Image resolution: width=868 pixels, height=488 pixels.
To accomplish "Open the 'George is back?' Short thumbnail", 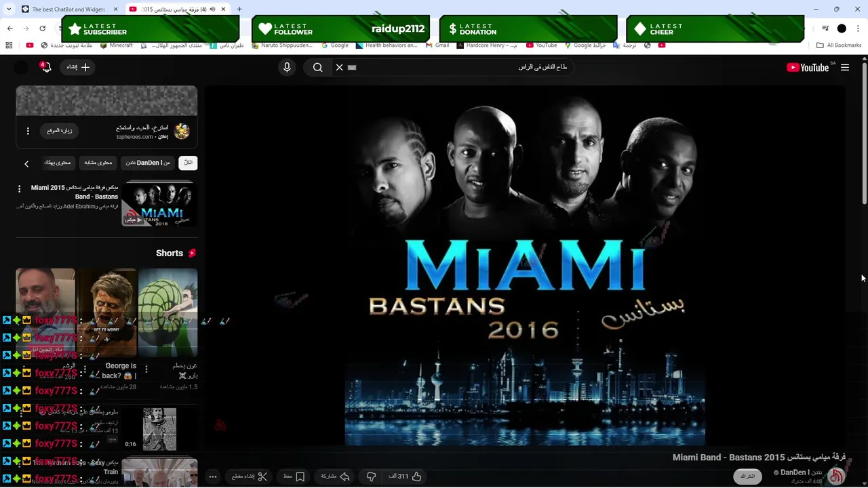I will (106, 312).
